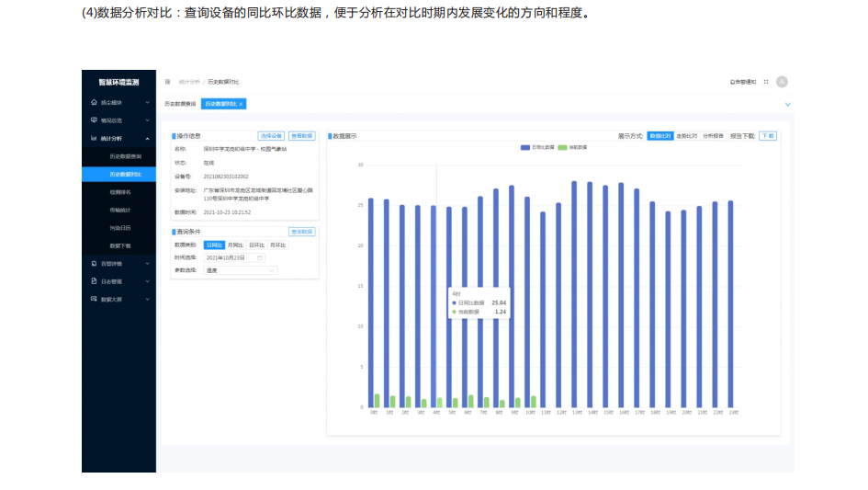Image resolution: width=868 pixels, height=490 pixels.
Task: Expand the 日志管理 menu chevron
Action: [147, 281]
